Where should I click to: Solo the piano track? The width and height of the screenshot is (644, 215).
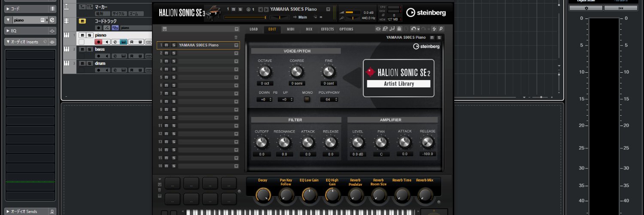tap(90, 35)
